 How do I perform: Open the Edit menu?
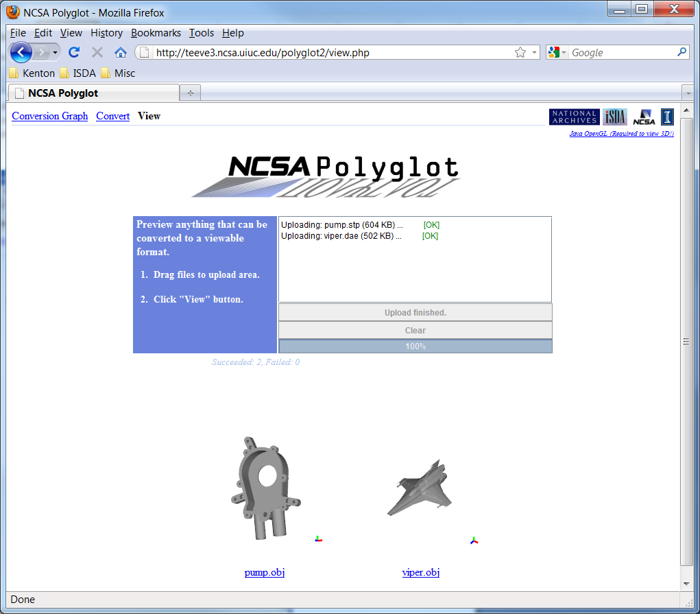click(x=43, y=33)
